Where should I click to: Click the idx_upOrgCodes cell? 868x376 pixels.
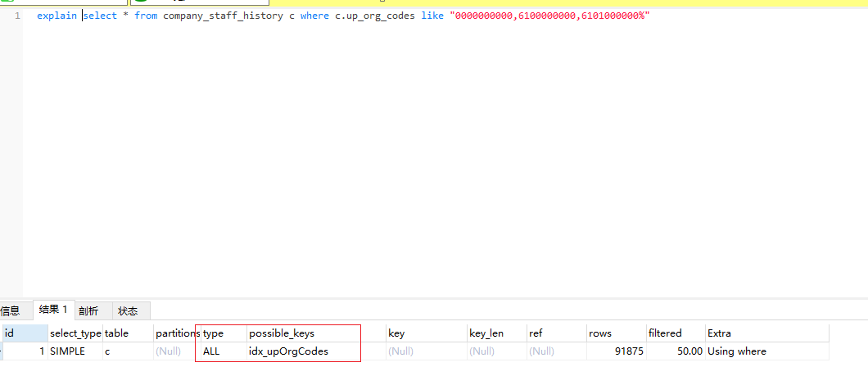coord(317,351)
